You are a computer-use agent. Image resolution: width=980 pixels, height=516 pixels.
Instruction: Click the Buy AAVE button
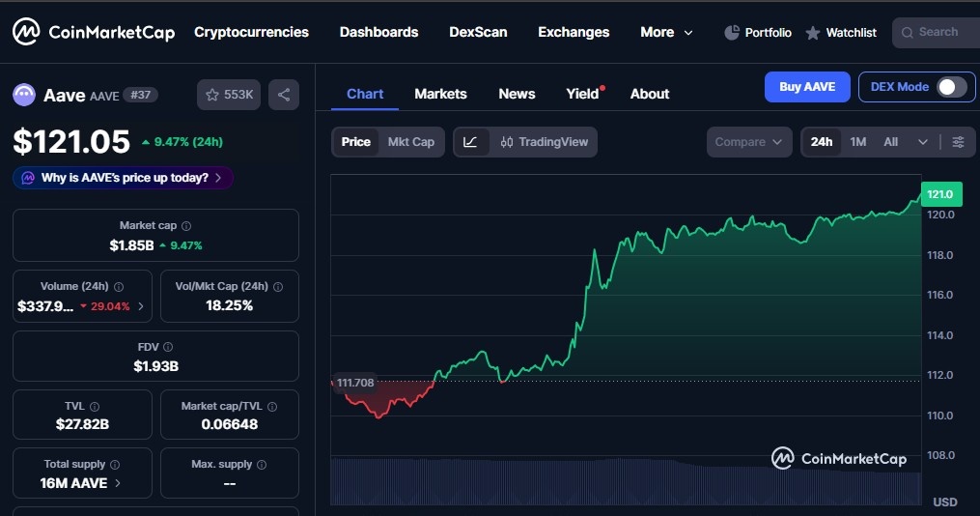[x=806, y=87]
